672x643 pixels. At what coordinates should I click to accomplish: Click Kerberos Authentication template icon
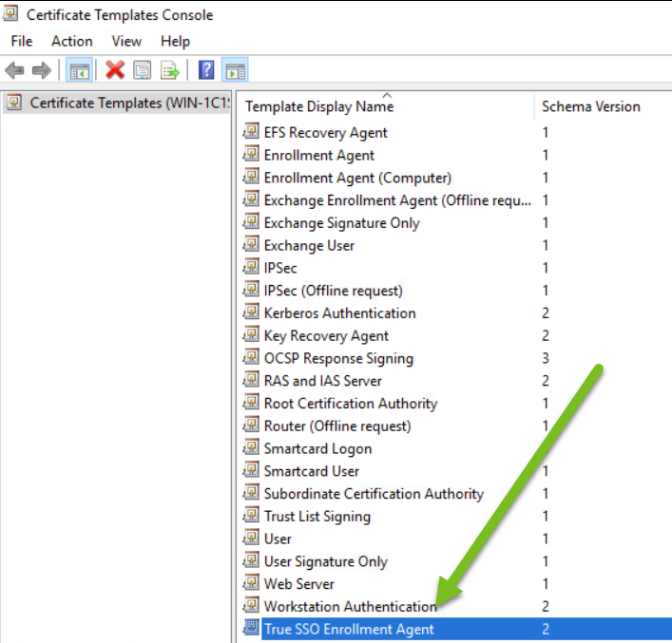[251, 312]
